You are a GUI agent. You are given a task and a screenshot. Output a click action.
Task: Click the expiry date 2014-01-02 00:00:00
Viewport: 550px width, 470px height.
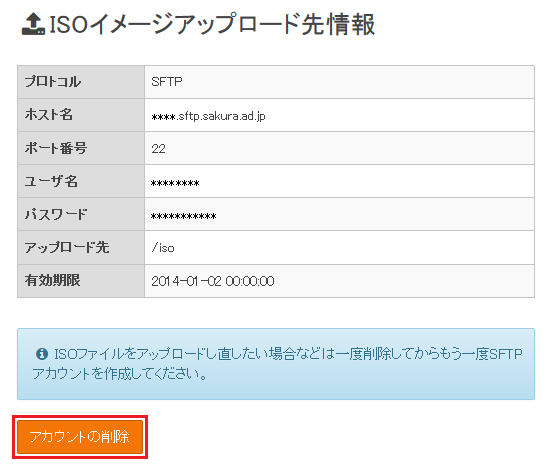pyautogui.click(x=213, y=281)
